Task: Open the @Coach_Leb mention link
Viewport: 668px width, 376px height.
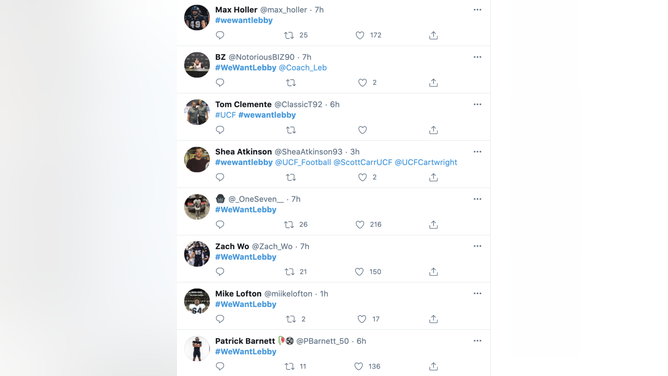Action: pyautogui.click(x=303, y=68)
